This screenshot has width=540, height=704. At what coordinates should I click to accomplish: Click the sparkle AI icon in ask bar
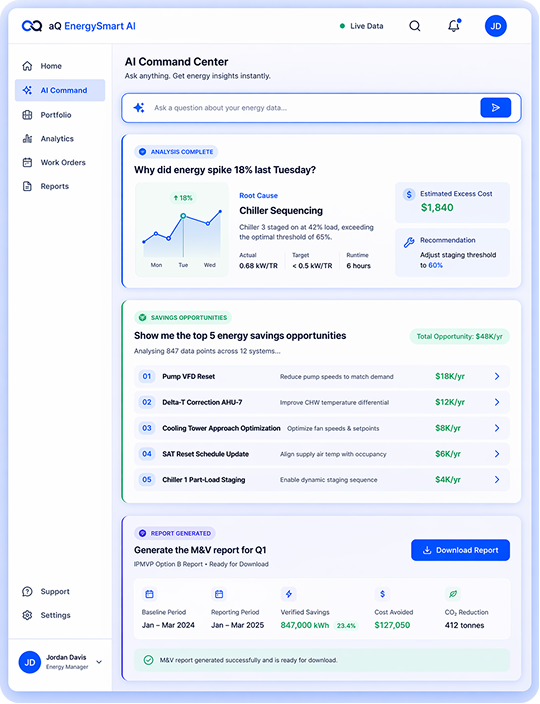pyautogui.click(x=139, y=108)
